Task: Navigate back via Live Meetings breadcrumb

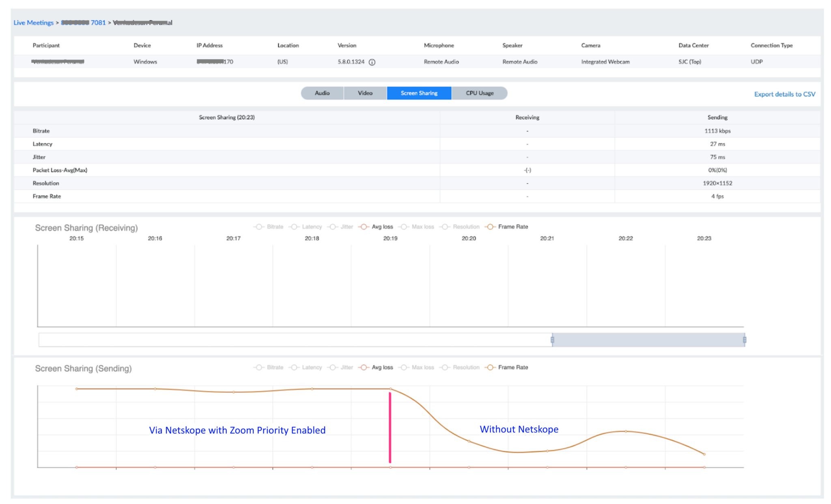Action: pos(34,22)
